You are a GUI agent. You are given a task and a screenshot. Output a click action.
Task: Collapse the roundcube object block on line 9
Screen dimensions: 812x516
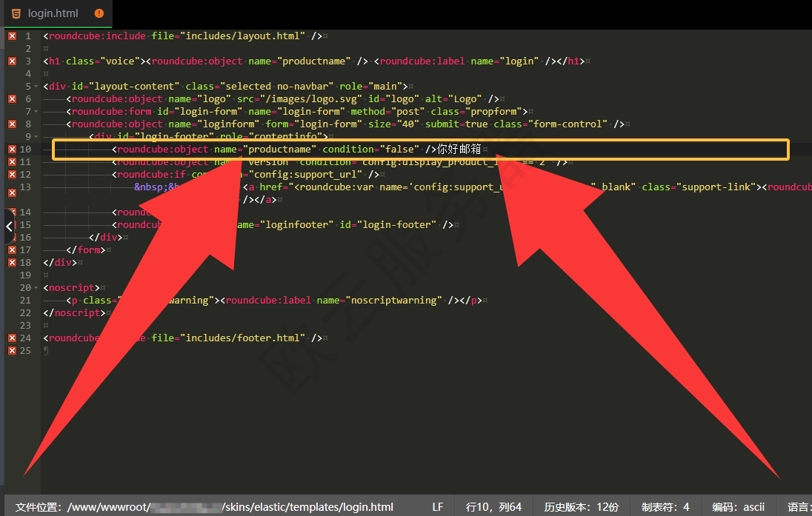35,136
